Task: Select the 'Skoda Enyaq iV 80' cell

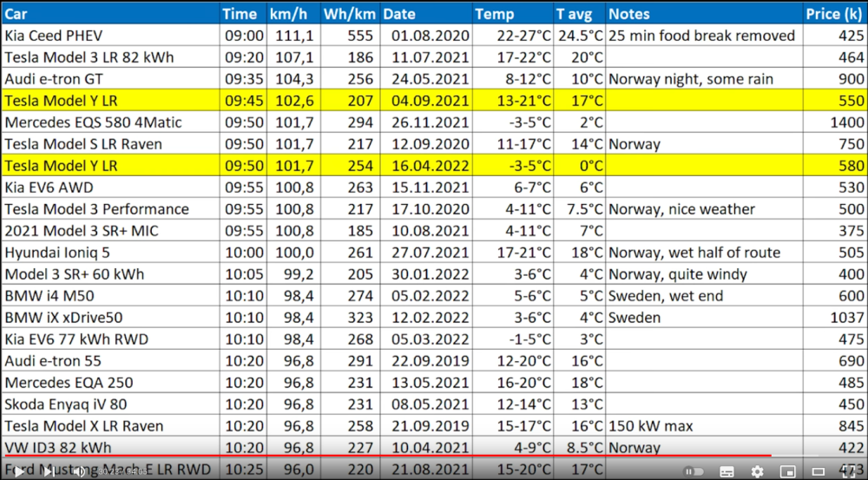Action: pyautogui.click(x=111, y=404)
